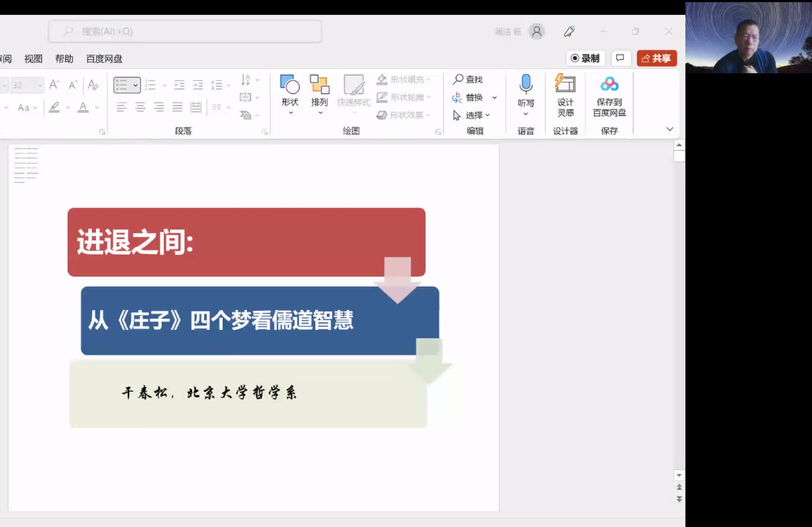The width and height of the screenshot is (812, 527).
Task: Click the 共享 (Share) button
Action: pos(656,58)
